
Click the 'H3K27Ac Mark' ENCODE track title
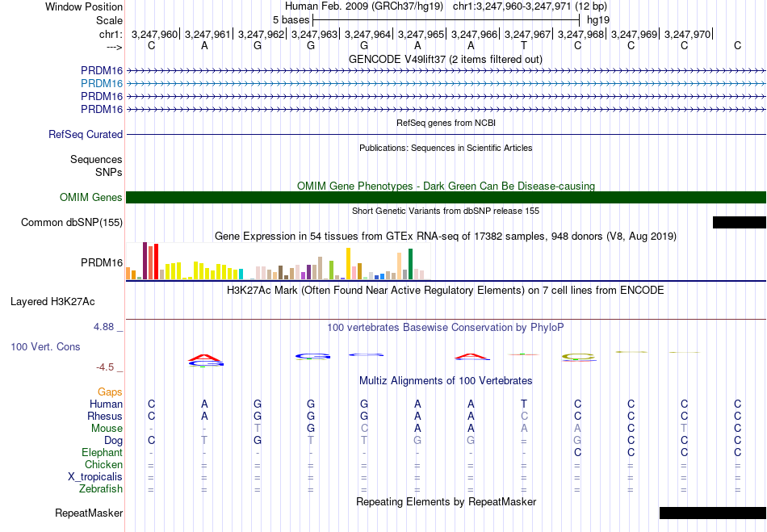coord(446,290)
